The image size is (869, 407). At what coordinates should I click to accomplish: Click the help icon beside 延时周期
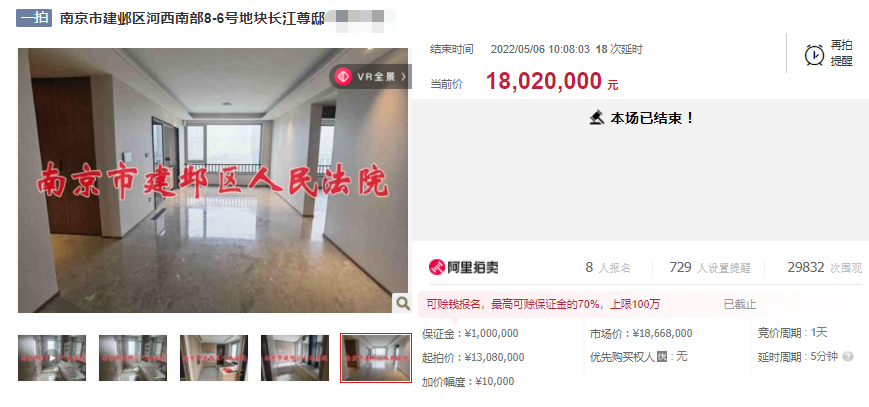point(847,357)
